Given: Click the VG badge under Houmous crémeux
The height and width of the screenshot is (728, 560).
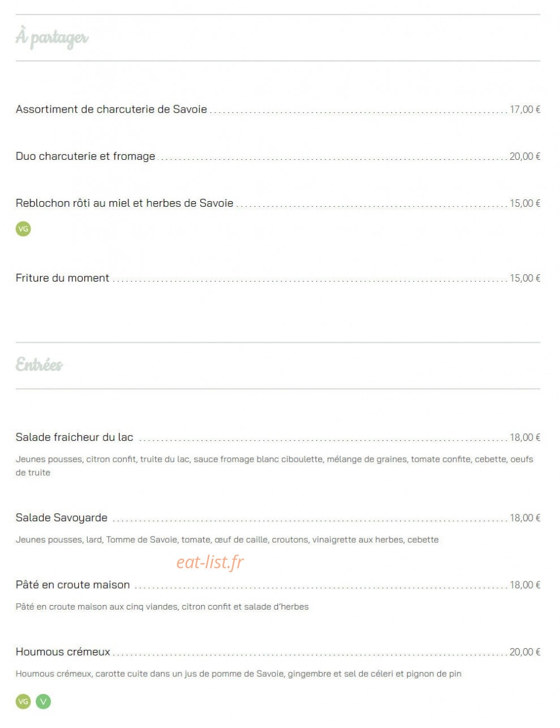Looking at the screenshot, I should coord(23,701).
